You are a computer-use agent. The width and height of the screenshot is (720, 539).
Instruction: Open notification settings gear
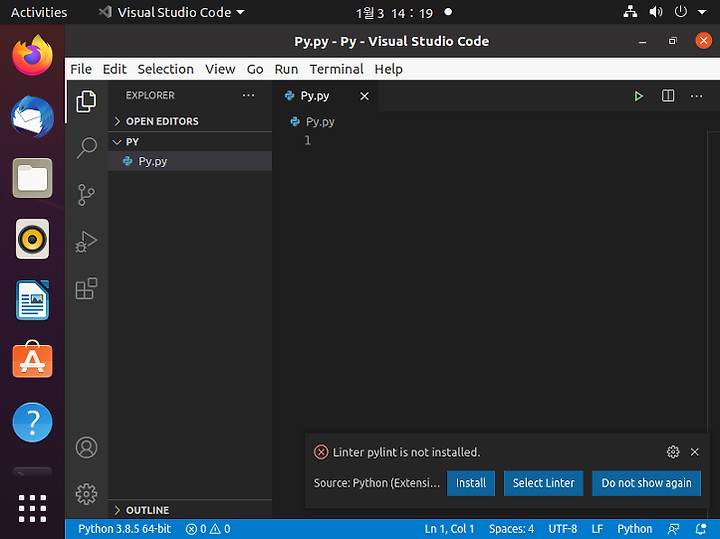pyautogui.click(x=673, y=452)
